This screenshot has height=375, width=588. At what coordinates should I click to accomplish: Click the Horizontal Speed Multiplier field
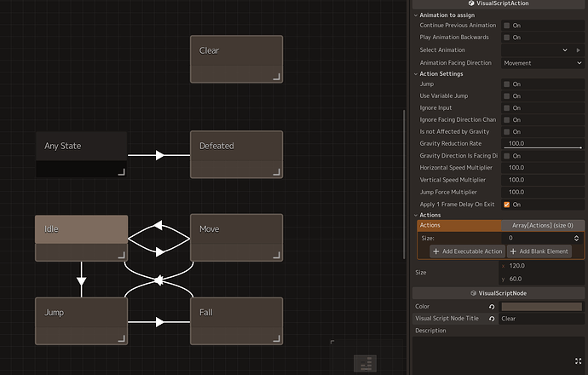[543, 168]
